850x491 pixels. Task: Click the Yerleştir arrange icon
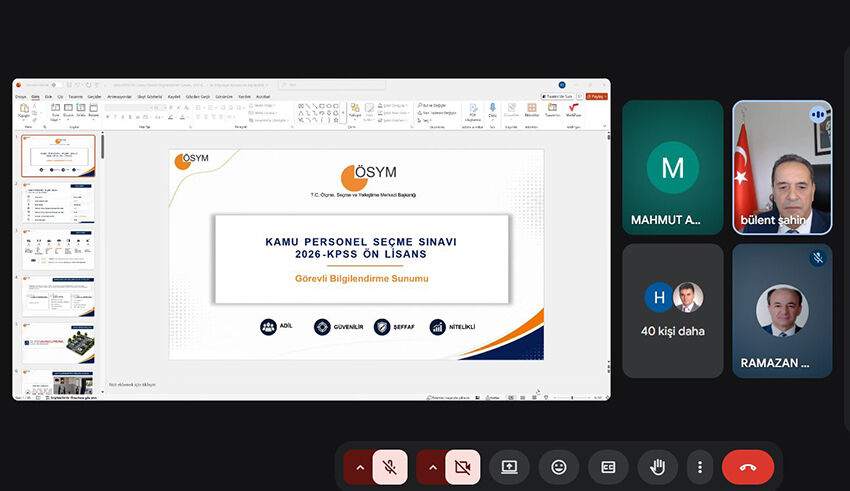(x=355, y=110)
